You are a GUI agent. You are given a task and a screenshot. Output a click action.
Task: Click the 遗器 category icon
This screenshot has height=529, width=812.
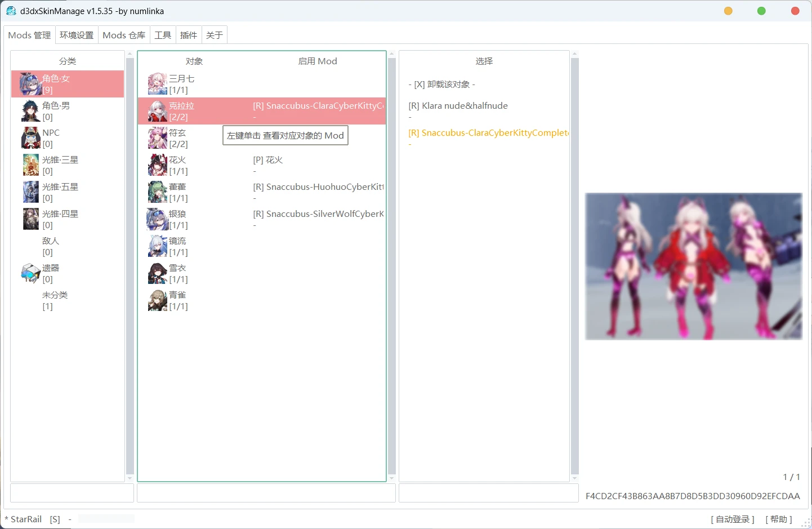tap(30, 273)
